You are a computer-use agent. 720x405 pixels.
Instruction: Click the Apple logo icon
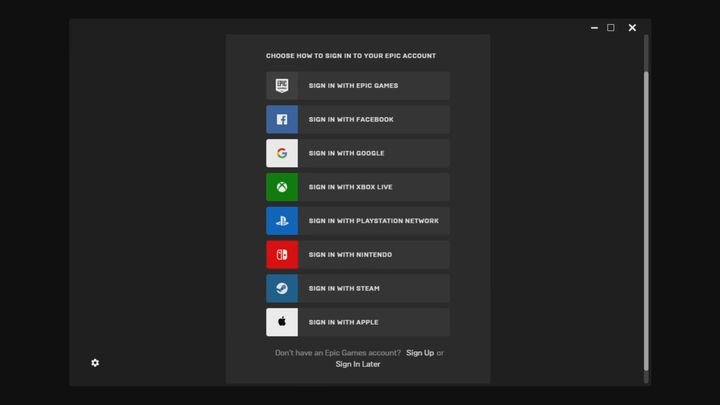click(282, 322)
